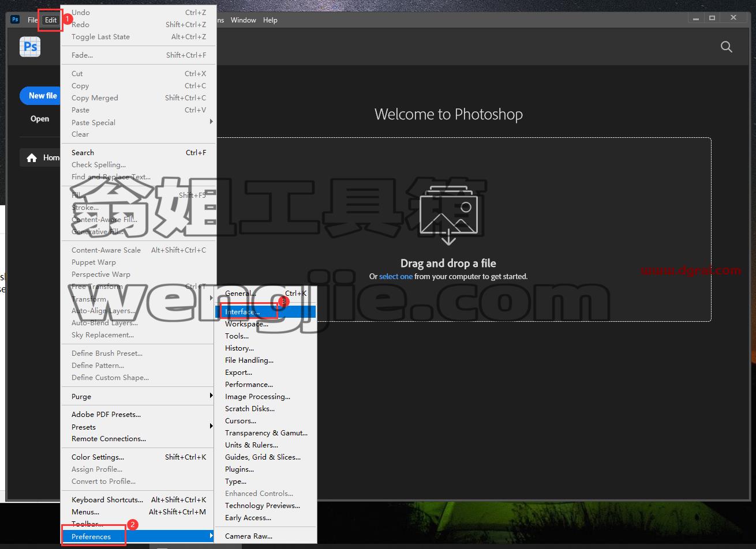
Task: Open search with the magnifier icon
Action: click(x=727, y=47)
